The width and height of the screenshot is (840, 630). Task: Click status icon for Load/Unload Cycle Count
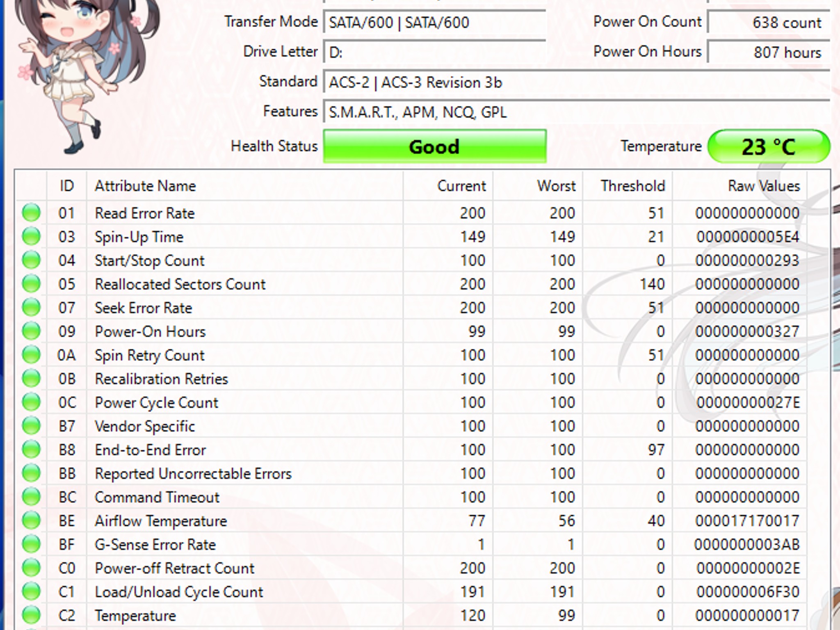(31, 592)
